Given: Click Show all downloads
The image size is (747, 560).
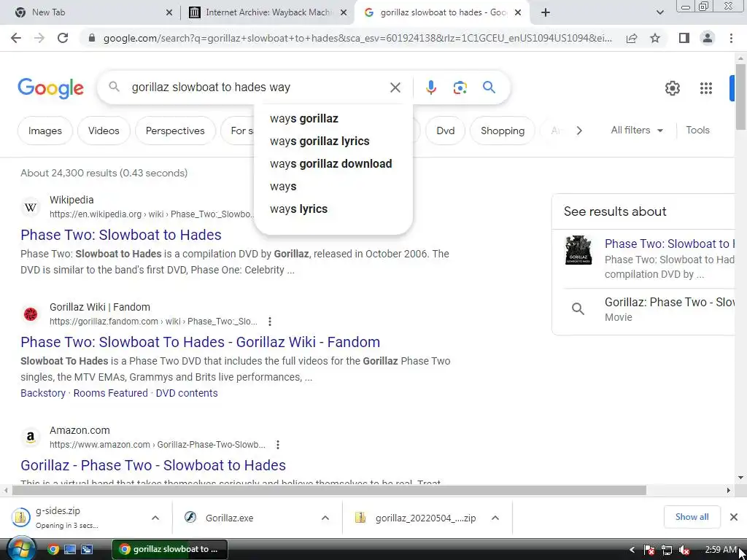Looking at the screenshot, I should point(692,517).
